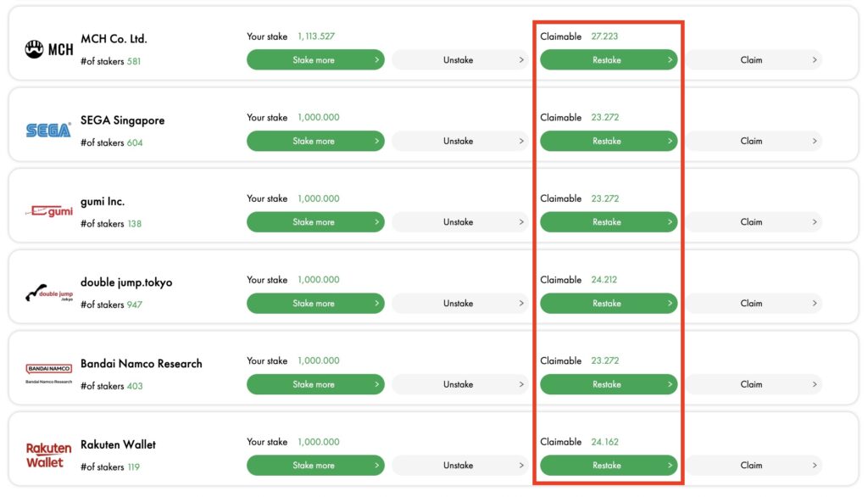Open the Rakuten Wallet validator name
This screenshot has height=497, width=868.
pyautogui.click(x=118, y=444)
